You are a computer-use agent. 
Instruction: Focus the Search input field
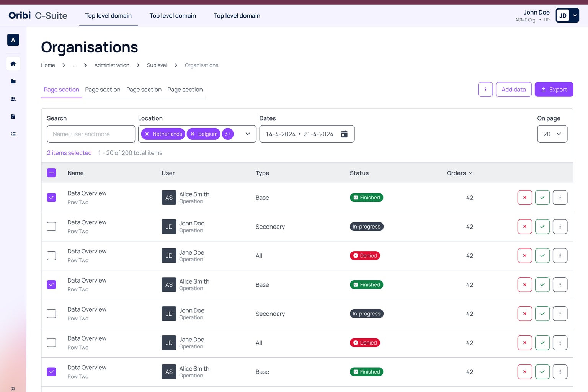pos(91,134)
